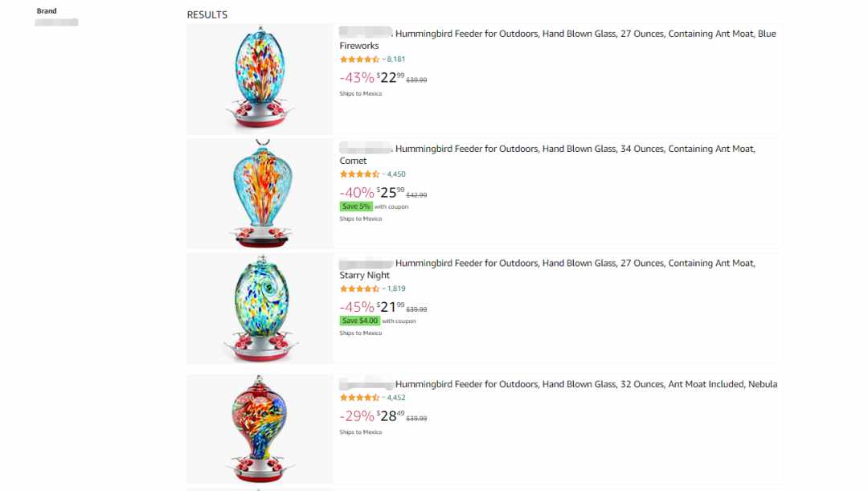
Task: Open the 32 Ounces Nebula feeder title
Action: click(x=559, y=384)
